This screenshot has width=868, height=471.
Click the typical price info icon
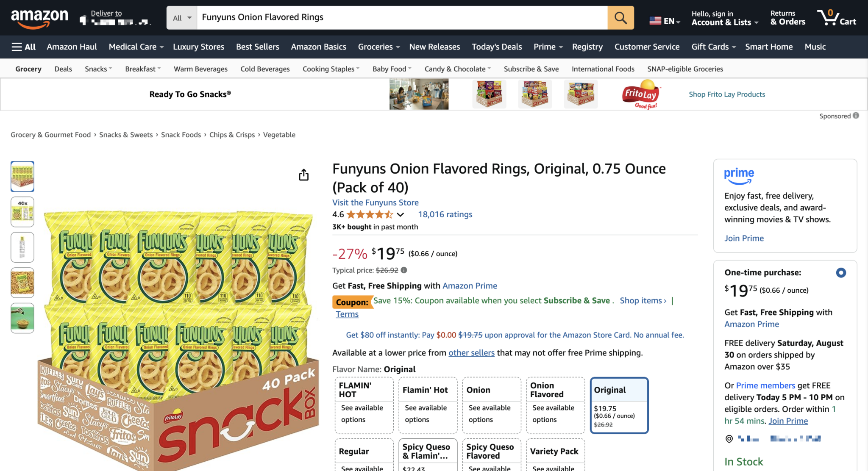point(403,270)
